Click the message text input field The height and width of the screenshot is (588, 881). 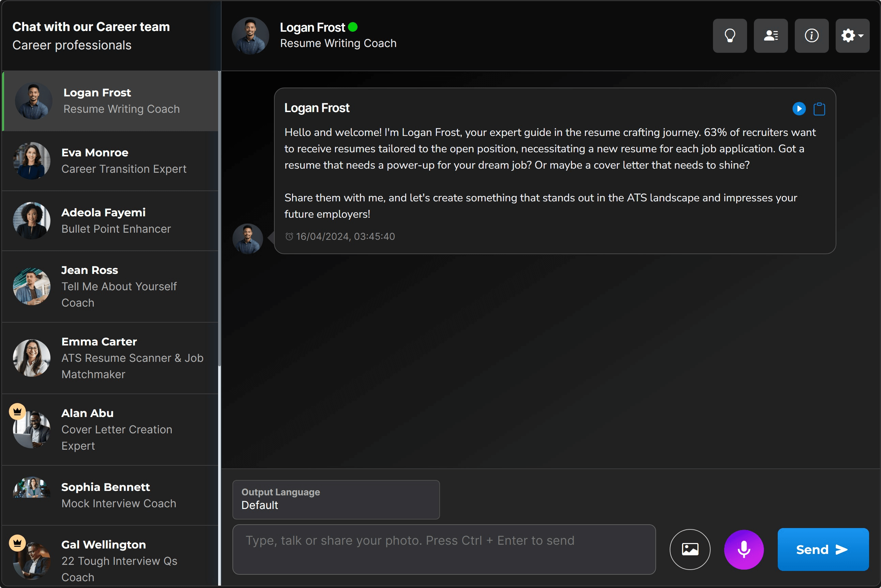444,550
